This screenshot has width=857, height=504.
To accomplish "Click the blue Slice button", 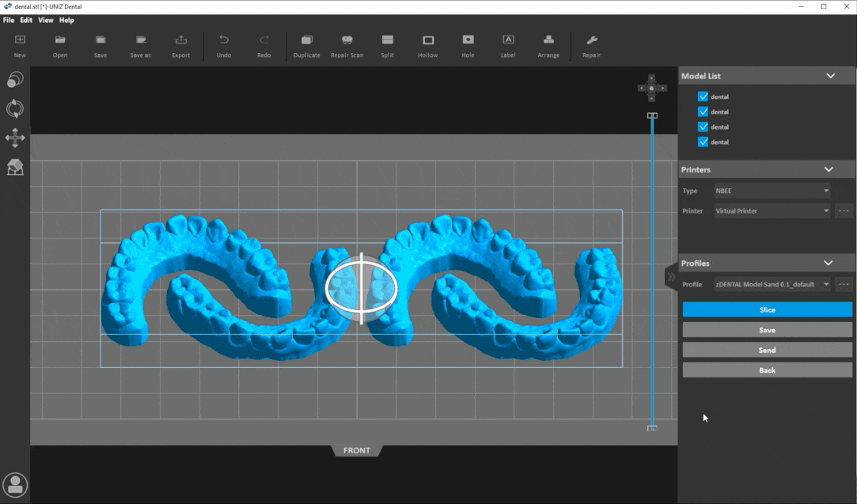I will pyautogui.click(x=767, y=310).
